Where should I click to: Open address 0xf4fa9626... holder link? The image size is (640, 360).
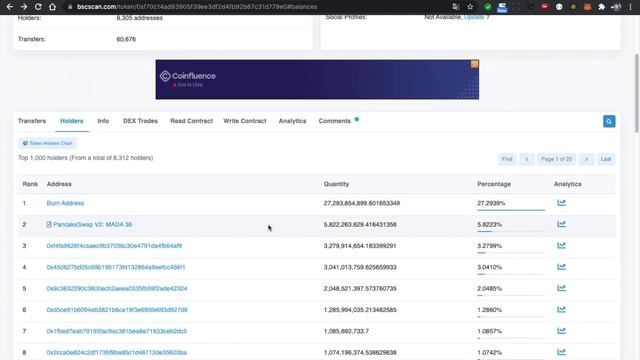point(114,246)
